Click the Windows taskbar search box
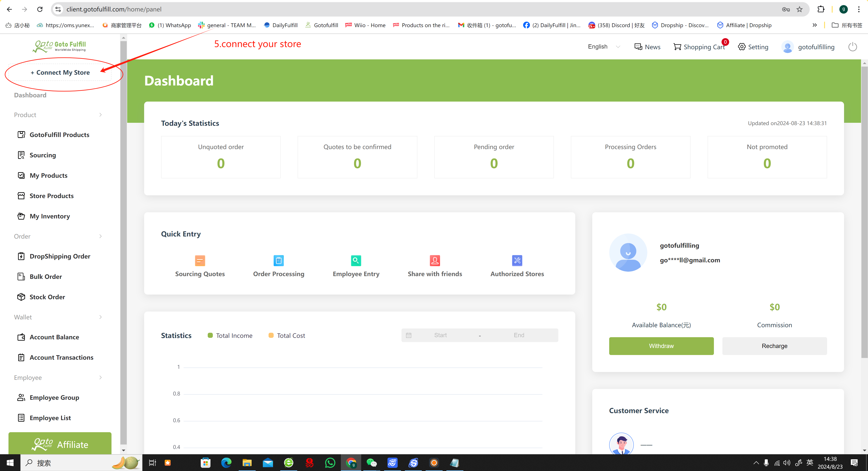 pyautogui.click(x=81, y=463)
